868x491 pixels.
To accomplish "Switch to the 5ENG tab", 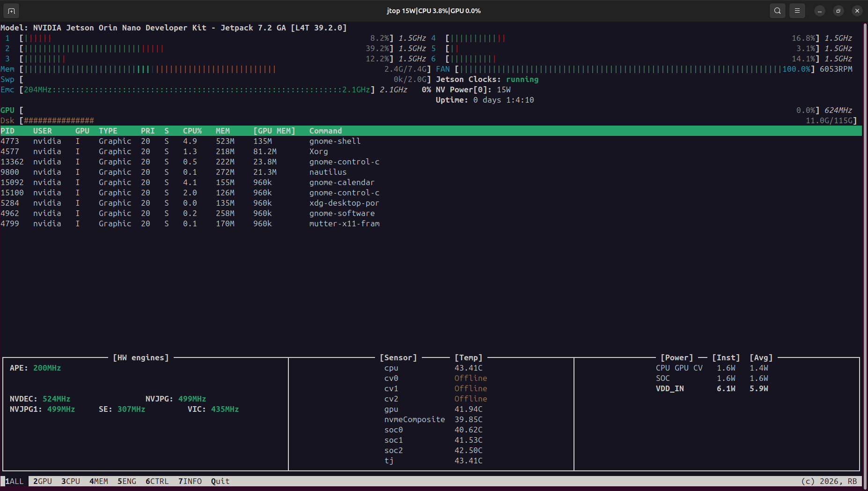I will 127,481.
